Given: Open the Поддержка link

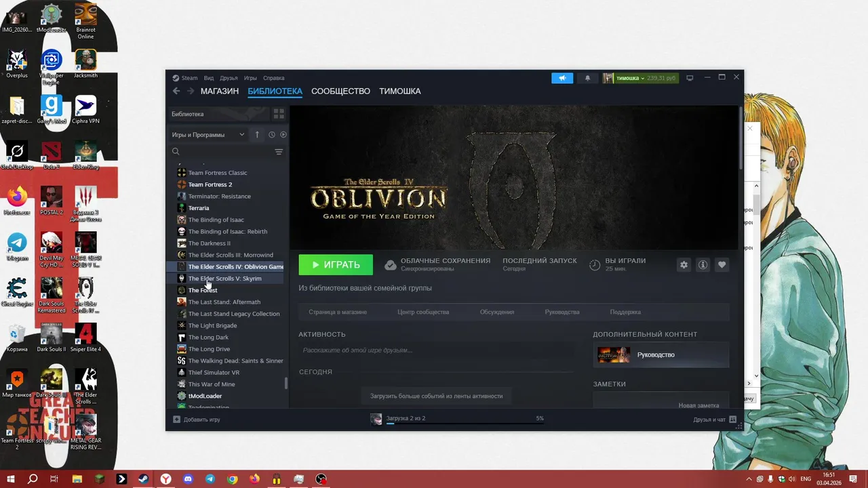Looking at the screenshot, I should coord(625,312).
